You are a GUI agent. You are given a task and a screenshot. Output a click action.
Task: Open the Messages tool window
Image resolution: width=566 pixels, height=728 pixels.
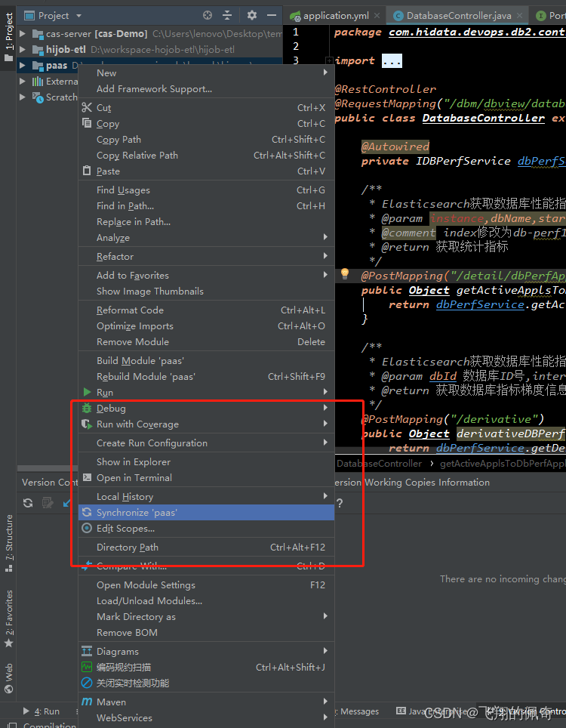click(x=358, y=711)
